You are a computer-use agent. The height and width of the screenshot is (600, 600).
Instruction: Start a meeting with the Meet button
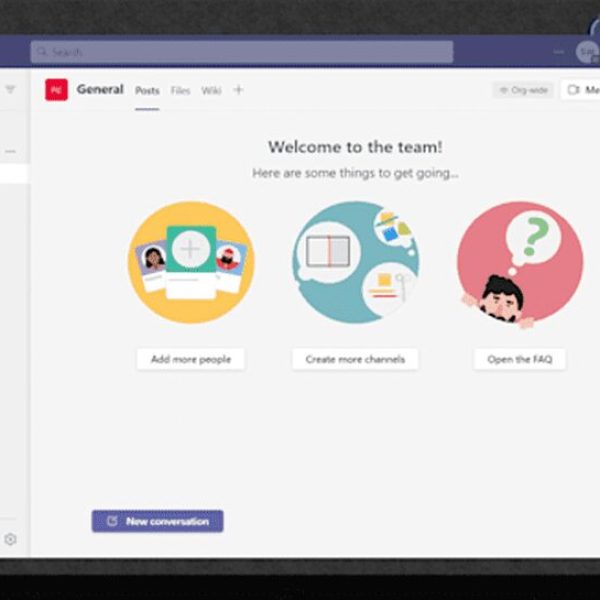click(580, 90)
